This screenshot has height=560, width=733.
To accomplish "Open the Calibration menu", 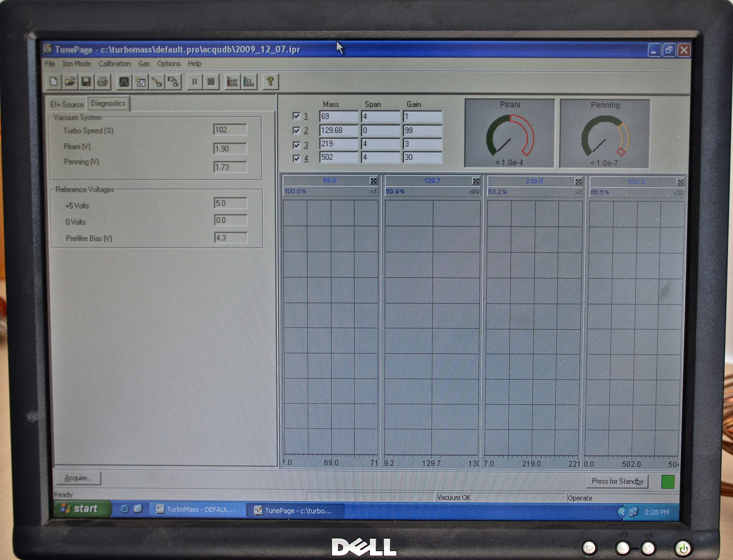I will 114,64.
